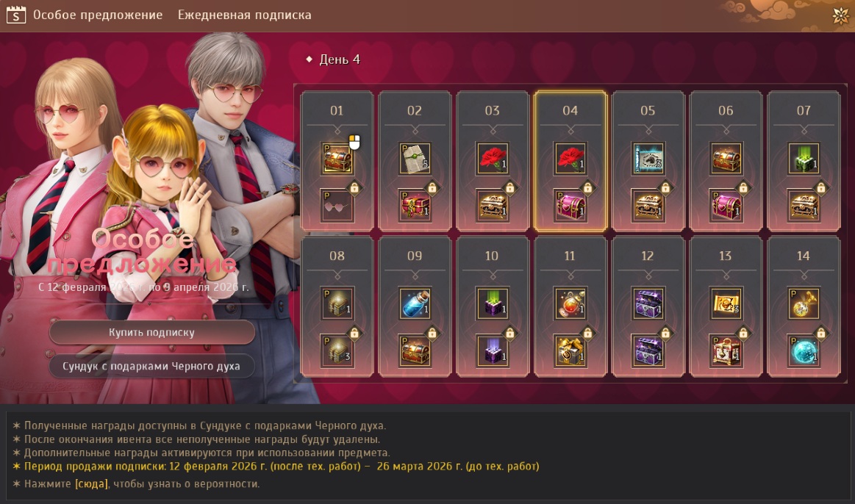Image resolution: width=855 pixels, height=504 pixels.
Task: Click the calendar S icon in header
Action: [x=16, y=15]
